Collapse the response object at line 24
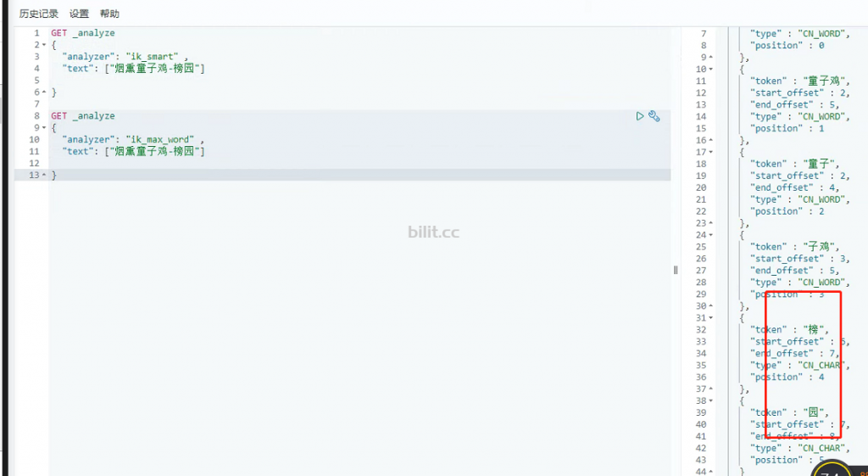The image size is (868, 476). (711, 235)
